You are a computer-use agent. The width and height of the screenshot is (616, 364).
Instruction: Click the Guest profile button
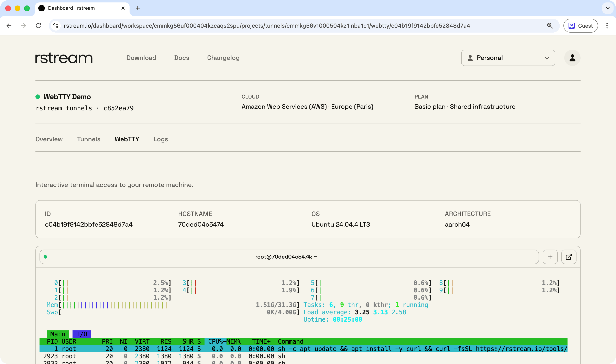point(580,25)
